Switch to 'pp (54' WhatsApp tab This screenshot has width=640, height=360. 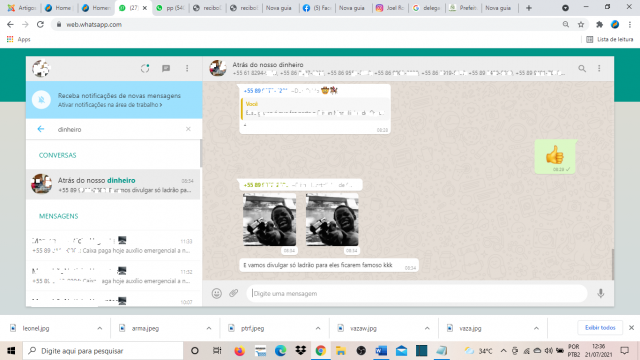pos(170,8)
